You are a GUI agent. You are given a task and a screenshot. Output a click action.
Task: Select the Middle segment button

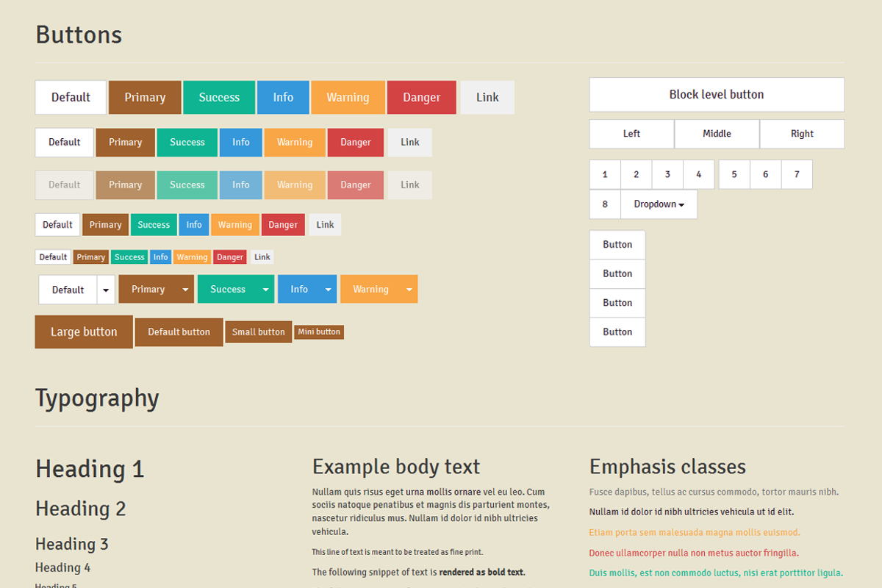click(717, 134)
